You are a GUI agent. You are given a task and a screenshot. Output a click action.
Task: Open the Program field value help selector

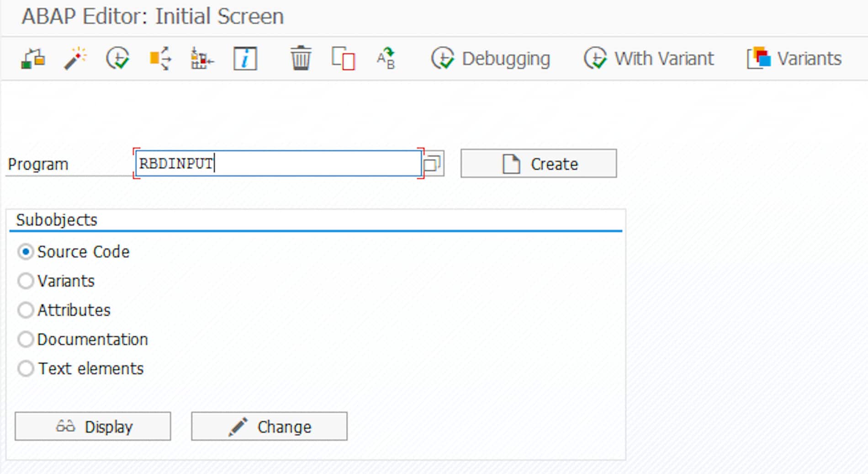click(x=433, y=164)
